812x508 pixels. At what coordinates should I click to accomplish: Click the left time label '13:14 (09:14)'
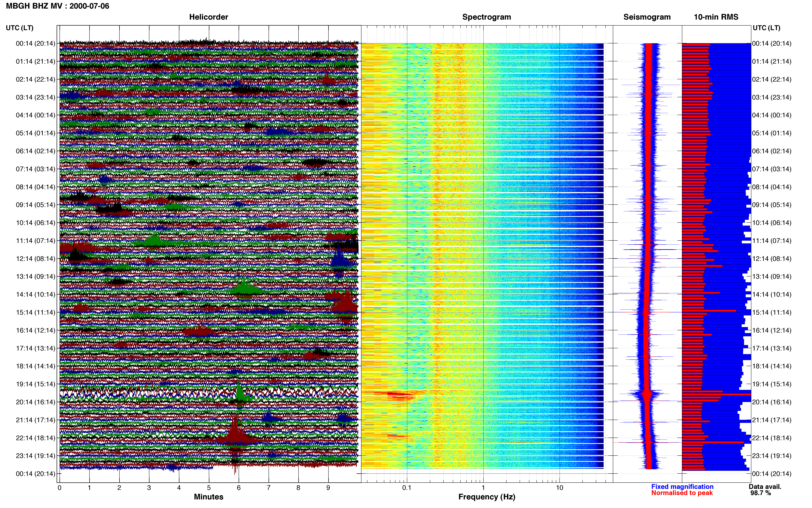36,277
